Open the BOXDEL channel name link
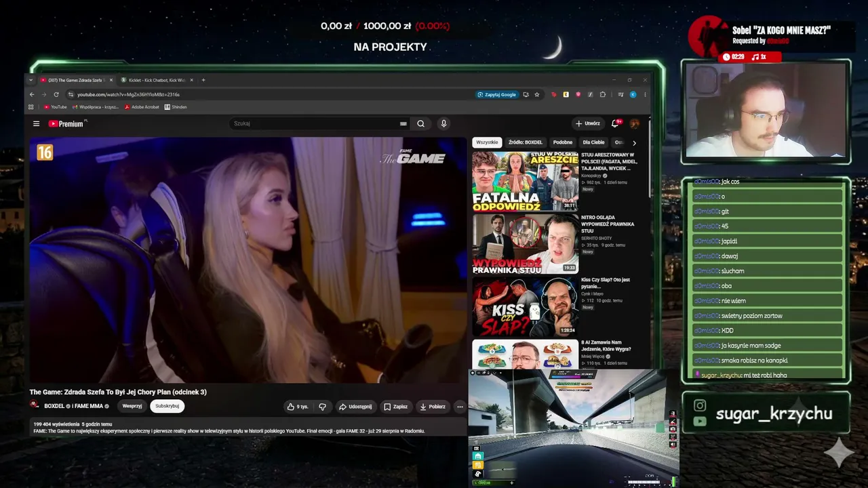The image size is (868, 488). (54, 407)
